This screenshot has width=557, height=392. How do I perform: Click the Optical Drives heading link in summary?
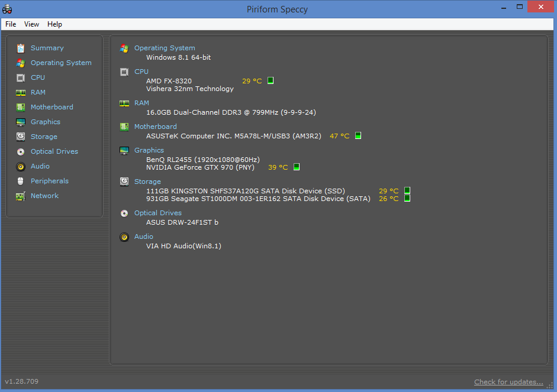click(x=158, y=213)
